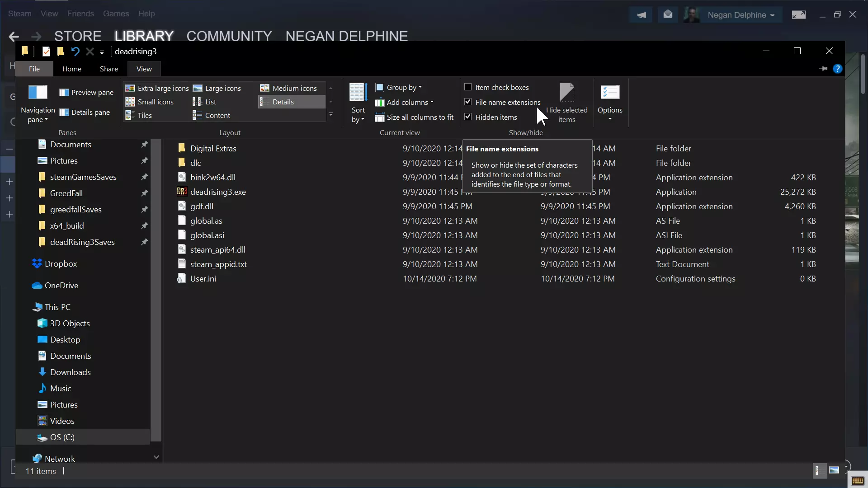Click the blue help question mark icon
The width and height of the screenshot is (868, 488).
(837, 69)
